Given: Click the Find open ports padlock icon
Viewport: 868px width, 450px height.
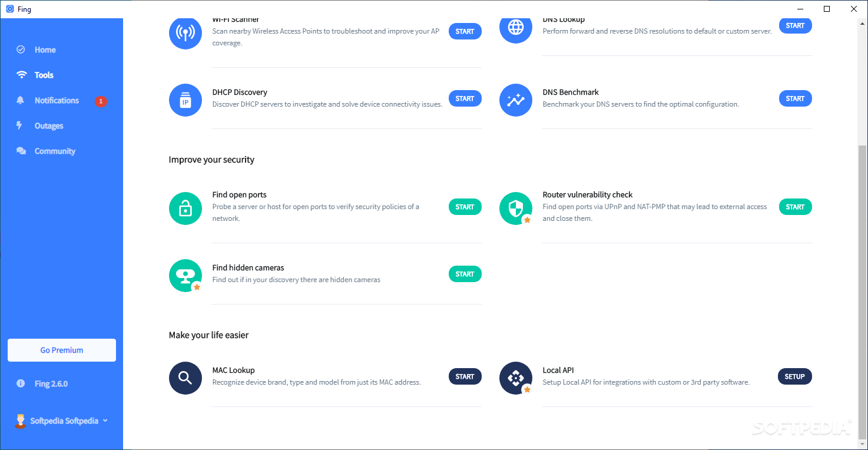Looking at the screenshot, I should click(x=185, y=209).
